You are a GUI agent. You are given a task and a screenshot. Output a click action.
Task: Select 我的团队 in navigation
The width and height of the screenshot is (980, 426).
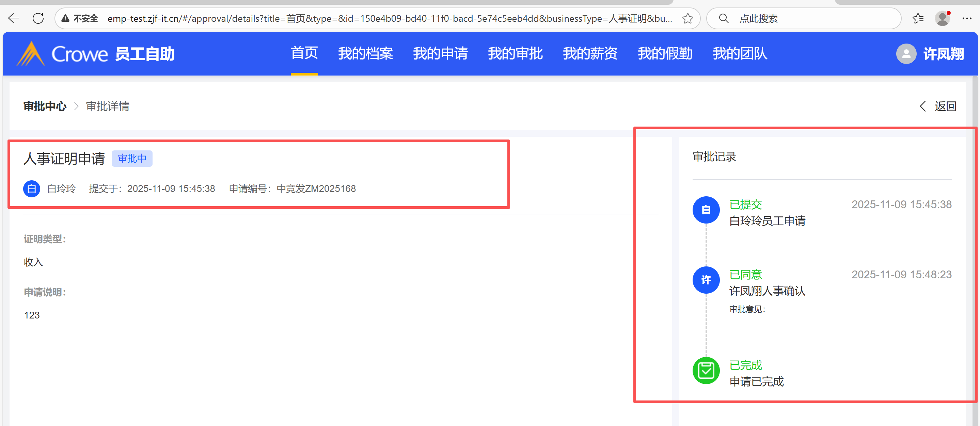tap(740, 53)
